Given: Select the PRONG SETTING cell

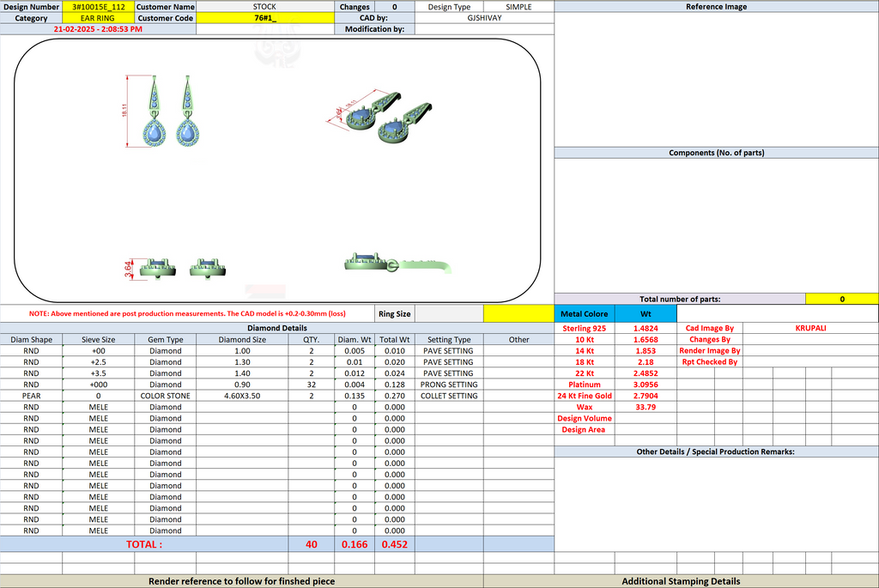Looking at the screenshot, I should click(449, 385).
